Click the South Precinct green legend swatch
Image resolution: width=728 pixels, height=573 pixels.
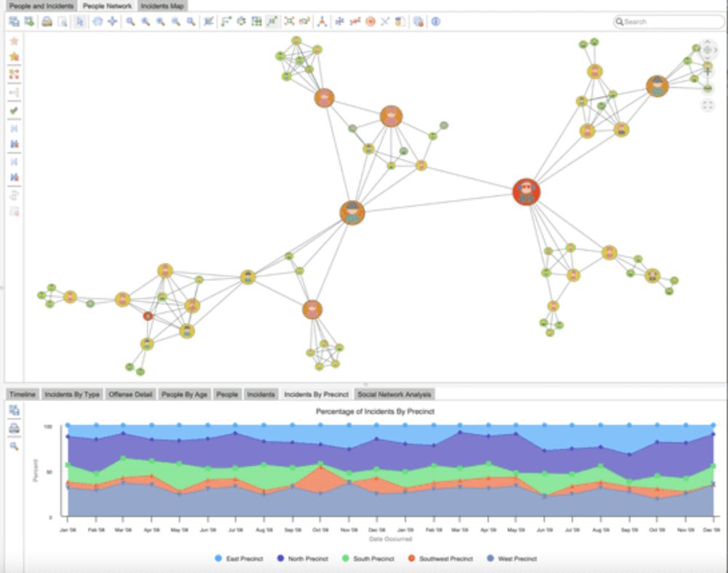(345, 558)
